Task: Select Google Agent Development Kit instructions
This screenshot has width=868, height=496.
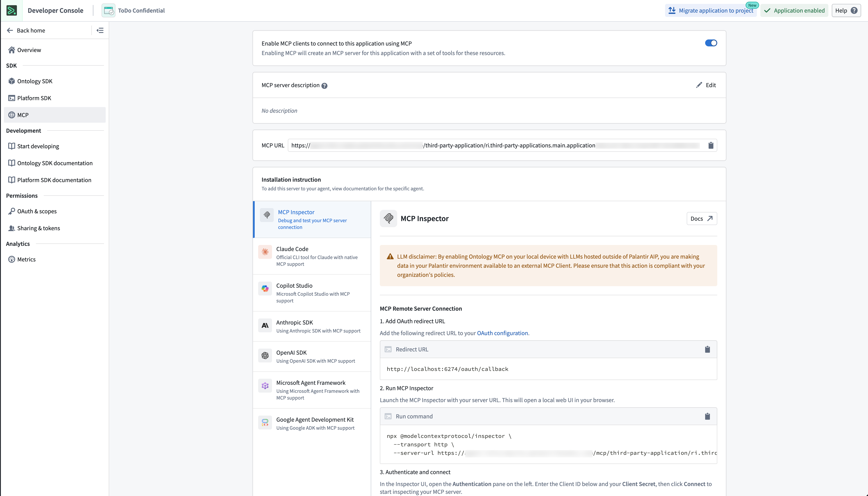Action: click(x=312, y=423)
